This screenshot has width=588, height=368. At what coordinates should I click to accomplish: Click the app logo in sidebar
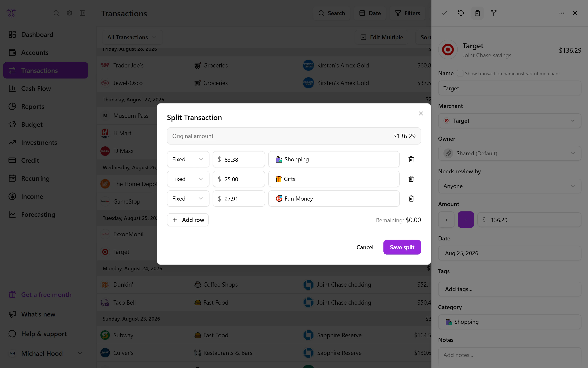(11, 13)
